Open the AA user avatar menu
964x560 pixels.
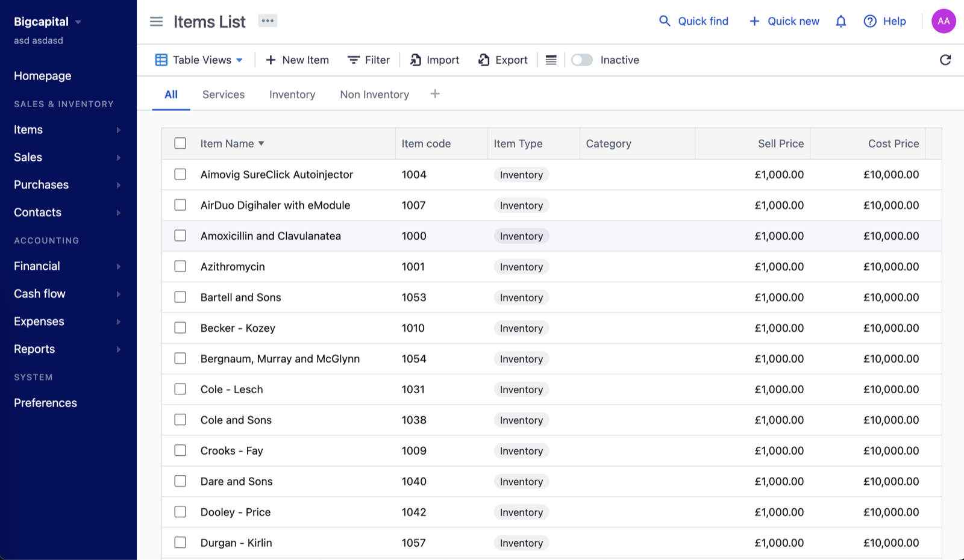(x=944, y=21)
